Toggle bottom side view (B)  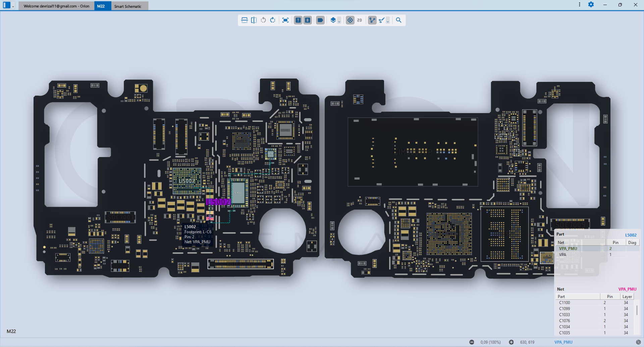[308, 20]
